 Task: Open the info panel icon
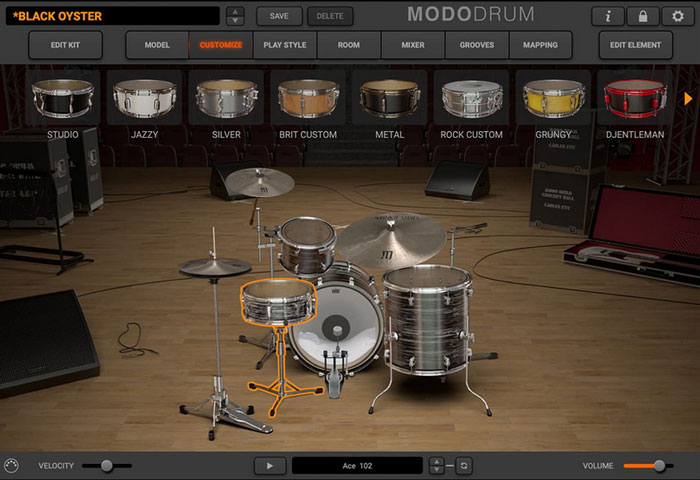coord(607,16)
